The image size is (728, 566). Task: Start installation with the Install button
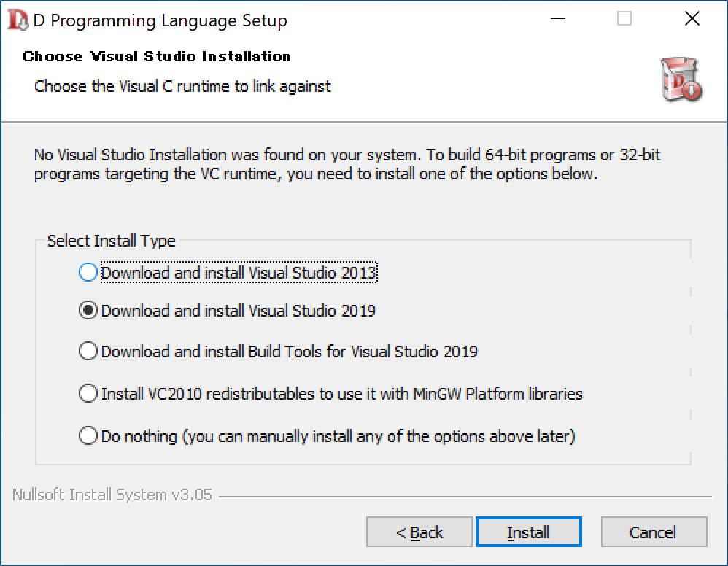click(x=528, y=532)
